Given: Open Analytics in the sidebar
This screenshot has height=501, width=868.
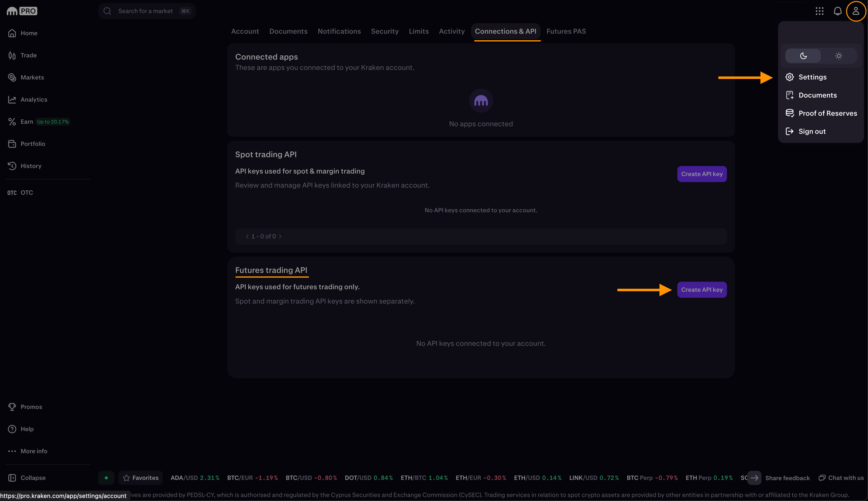Looking at the screenshot, I should pos(34,99).
